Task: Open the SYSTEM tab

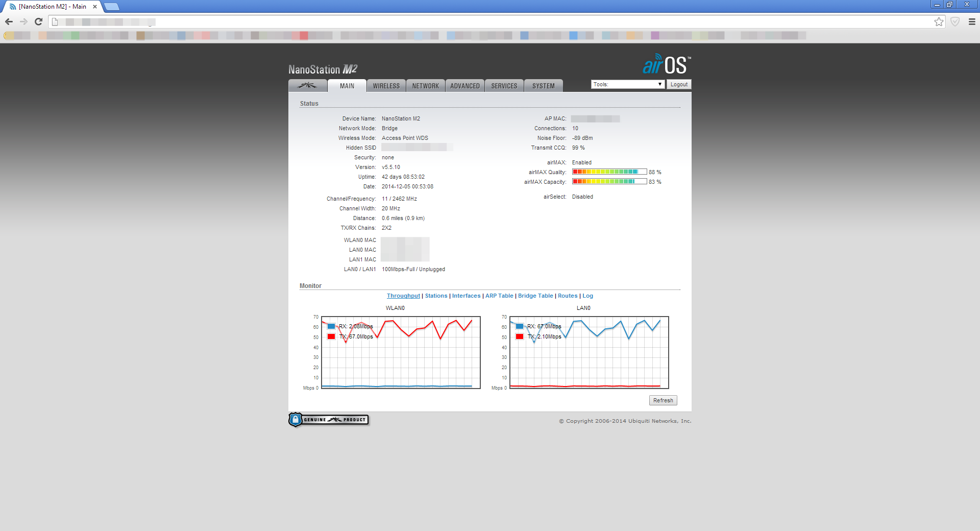Action: pos(544,86)
